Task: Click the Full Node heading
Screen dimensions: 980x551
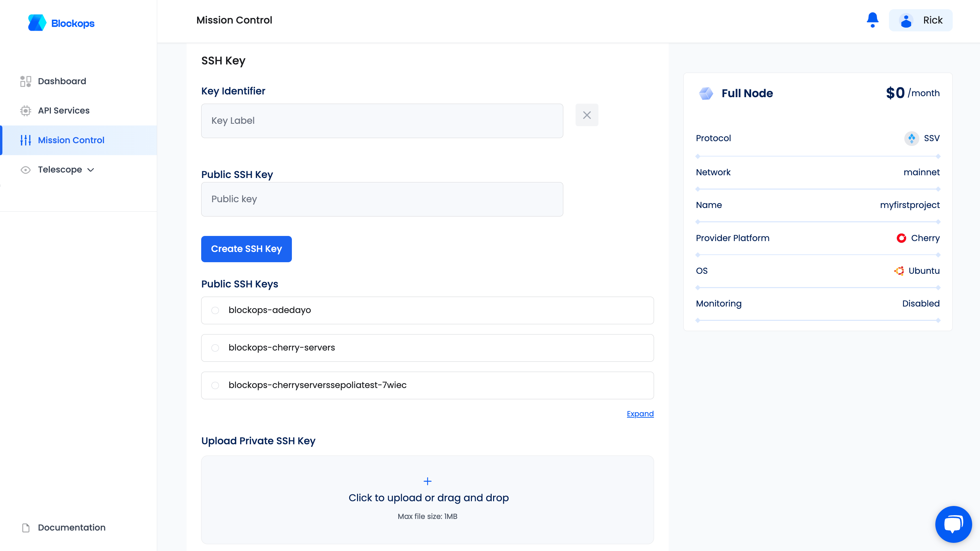Action: [747, 93]
